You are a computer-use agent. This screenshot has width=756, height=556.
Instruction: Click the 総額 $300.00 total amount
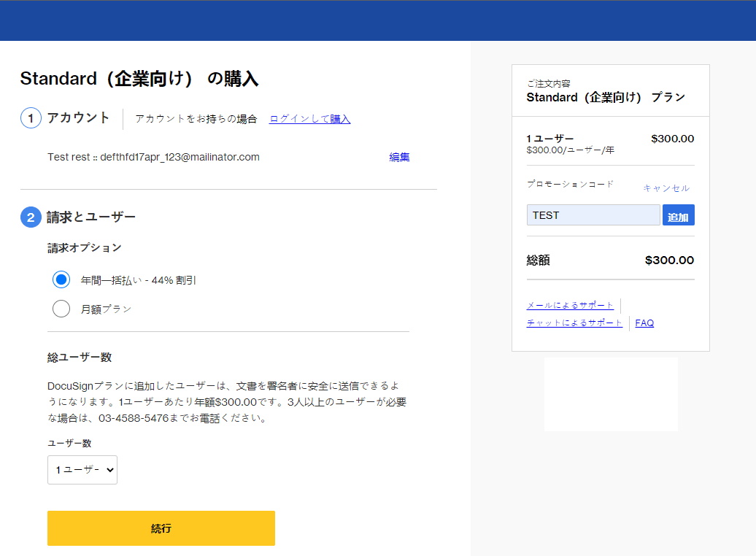pos(669,260)
